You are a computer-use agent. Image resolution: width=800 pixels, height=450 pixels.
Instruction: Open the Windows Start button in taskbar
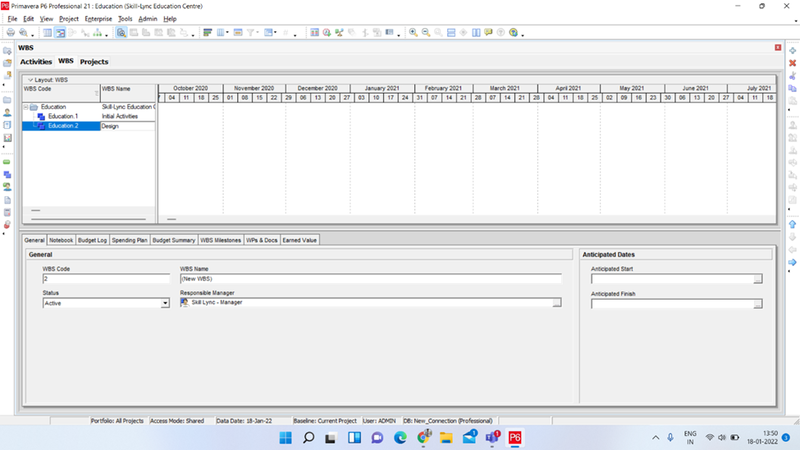click(285, 438)
